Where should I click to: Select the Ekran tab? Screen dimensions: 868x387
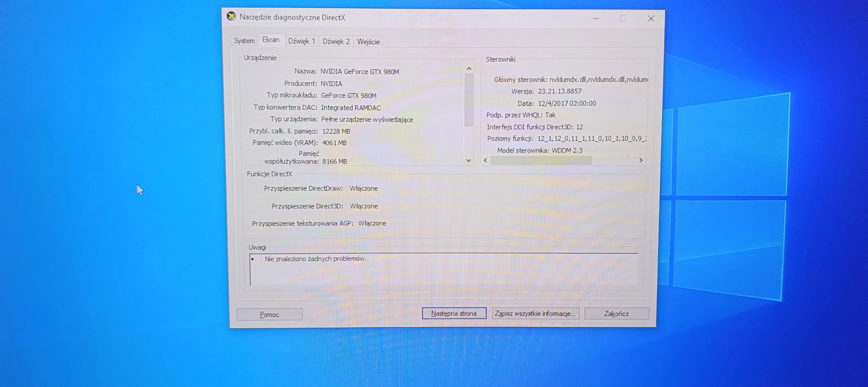(271, 40)
